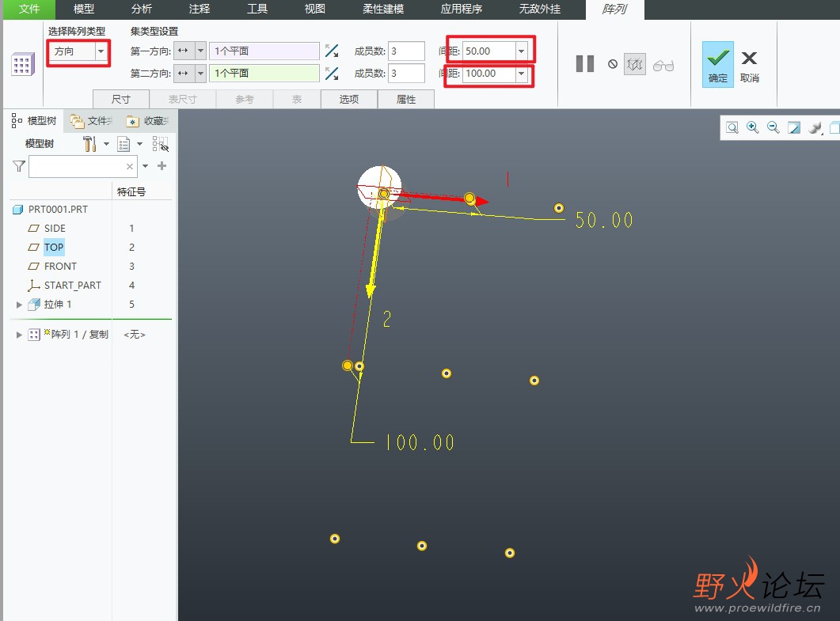
Task: Click the repaint screen icon
Action: click(x=794, y=127)
